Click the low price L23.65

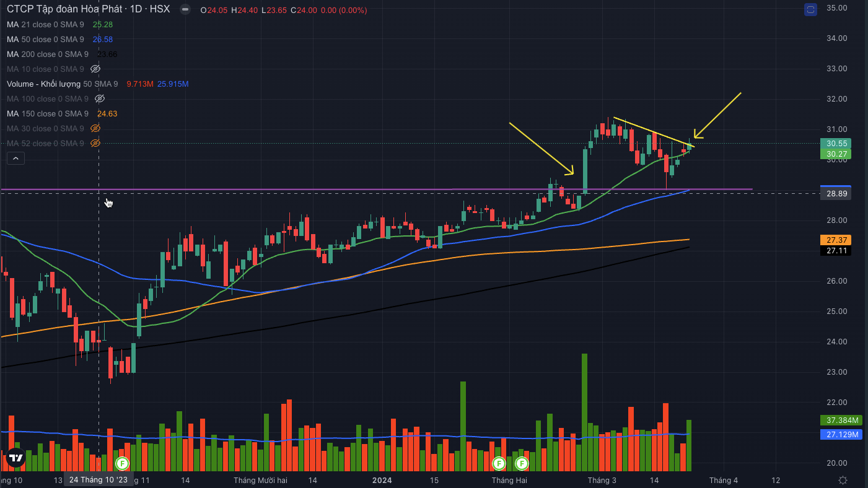click(x=275, y=11)
